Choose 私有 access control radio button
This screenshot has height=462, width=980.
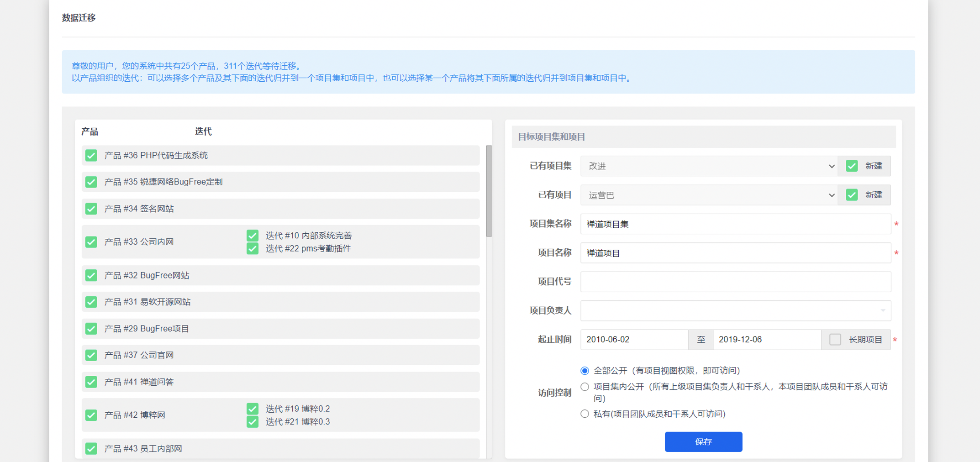click(585, 414)
